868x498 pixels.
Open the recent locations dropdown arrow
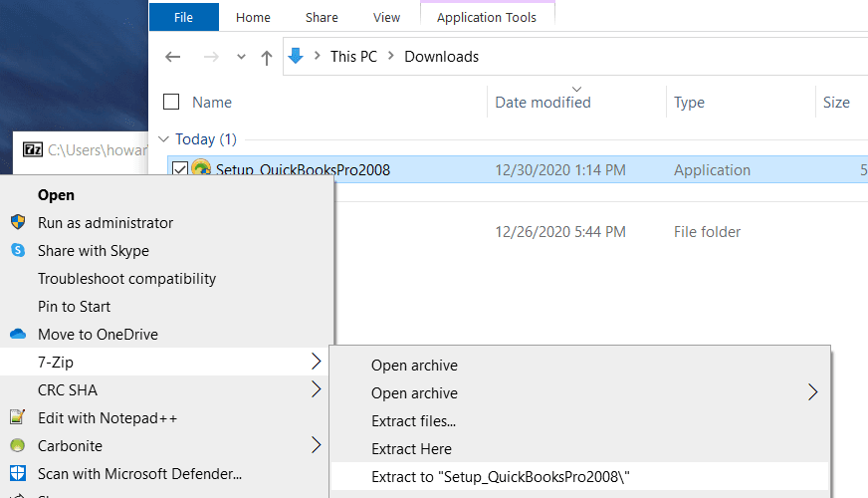tap(241, 57)
